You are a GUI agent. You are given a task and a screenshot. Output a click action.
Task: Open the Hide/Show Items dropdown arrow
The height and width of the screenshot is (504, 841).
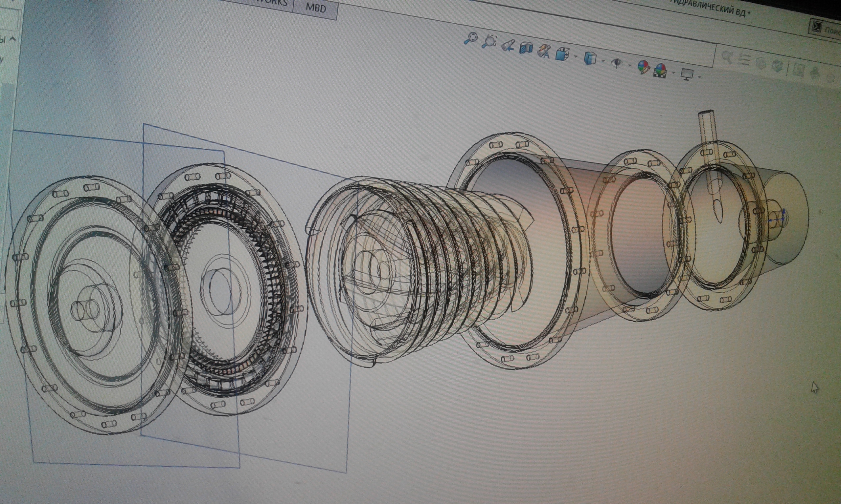629,65
